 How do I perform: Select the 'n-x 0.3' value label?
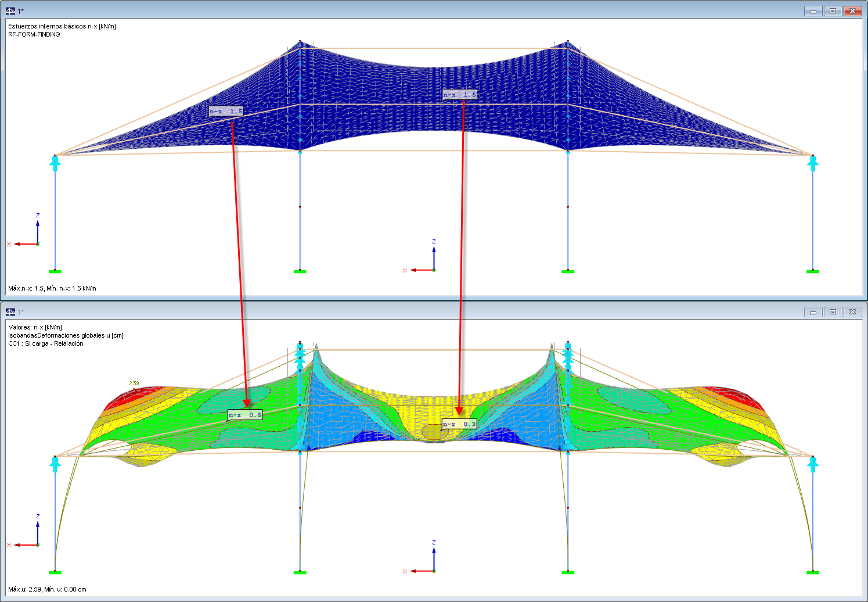pos(459,424)
